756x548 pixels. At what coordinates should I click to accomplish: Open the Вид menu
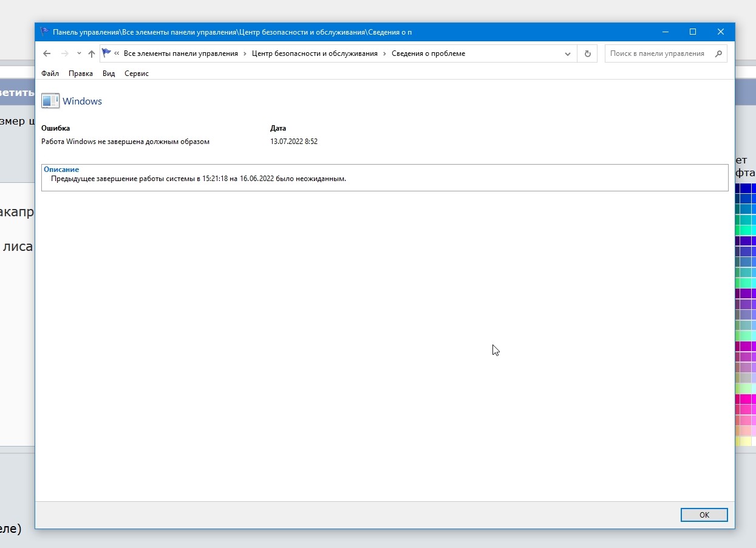click(x=109, y=74)
